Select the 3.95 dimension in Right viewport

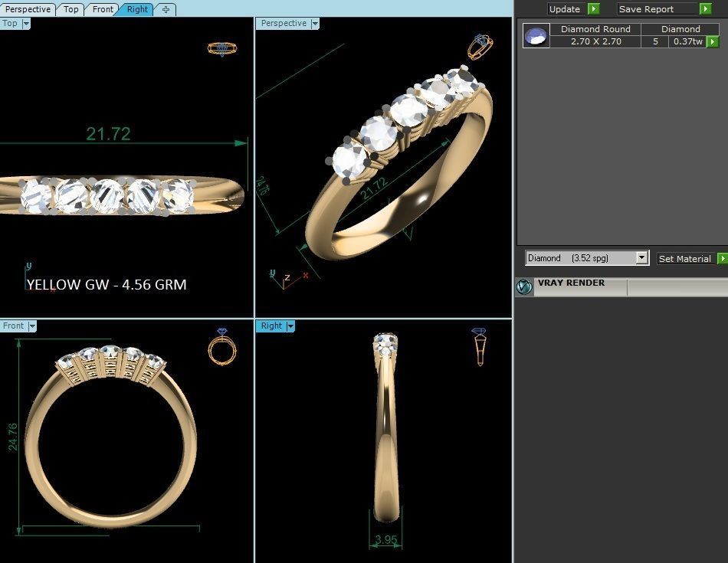(x=386, y=540)
